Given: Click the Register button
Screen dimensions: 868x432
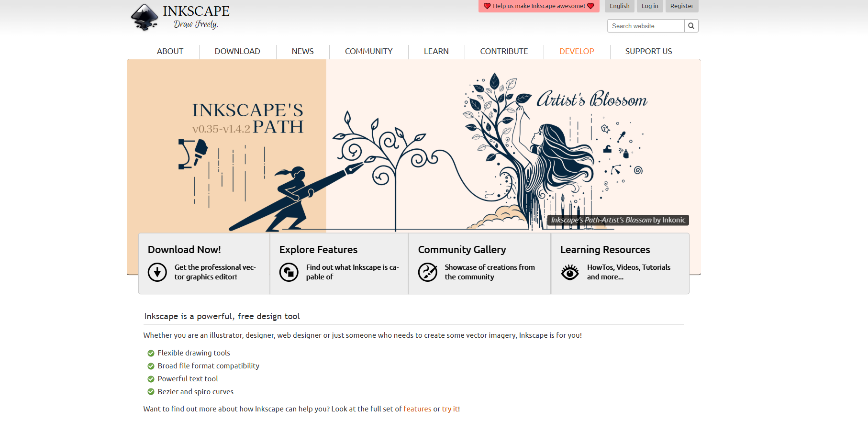Looking at the screenshot, I should pyautogui.click(x=681, y=6).
